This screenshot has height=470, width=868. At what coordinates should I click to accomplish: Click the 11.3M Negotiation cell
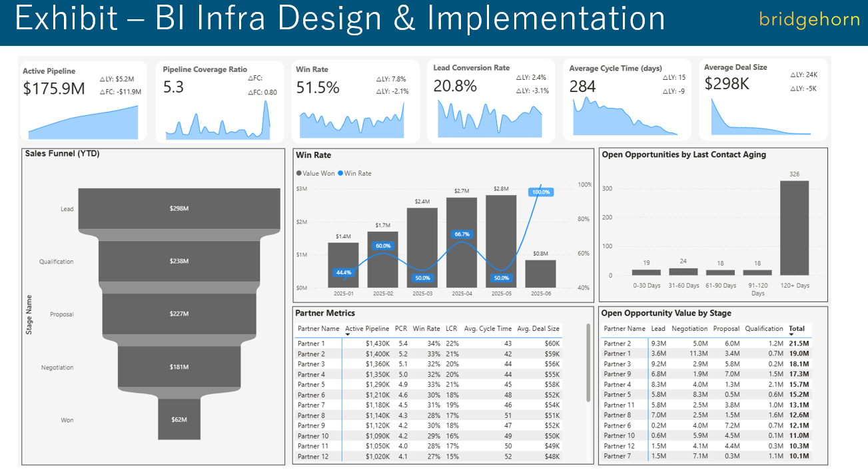(698, 353)
